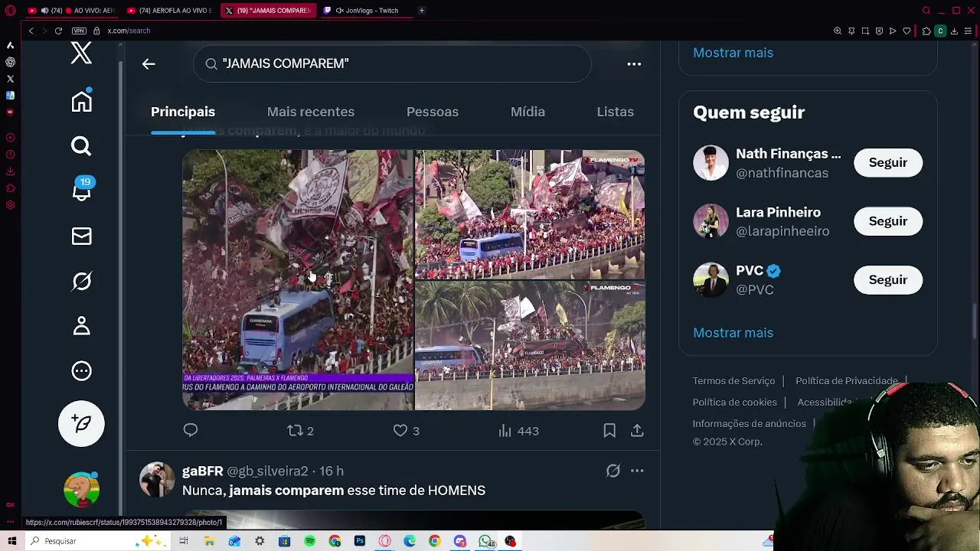Switch to the Mídia tab
980x551 pixels.
click(528, 112)
